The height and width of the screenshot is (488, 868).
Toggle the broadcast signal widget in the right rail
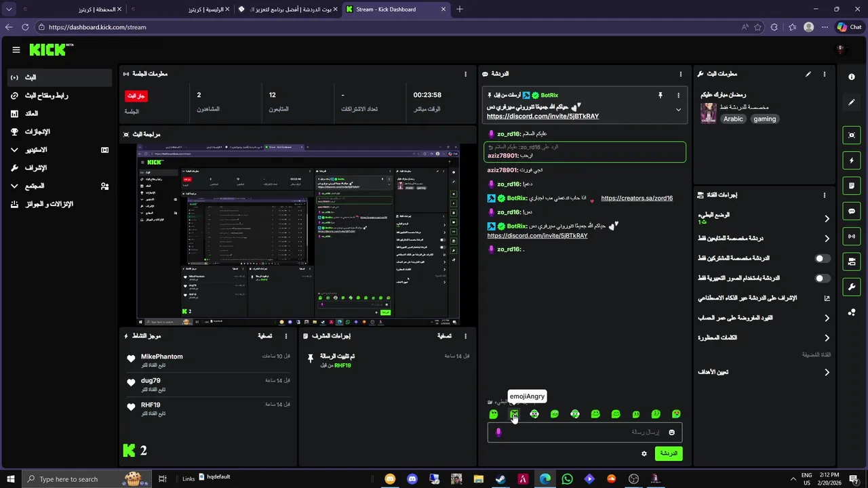pos(852,236)
